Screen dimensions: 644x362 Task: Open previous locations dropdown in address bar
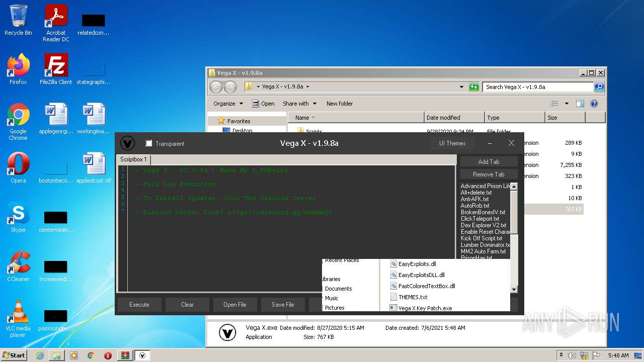[x=461, y=86]
